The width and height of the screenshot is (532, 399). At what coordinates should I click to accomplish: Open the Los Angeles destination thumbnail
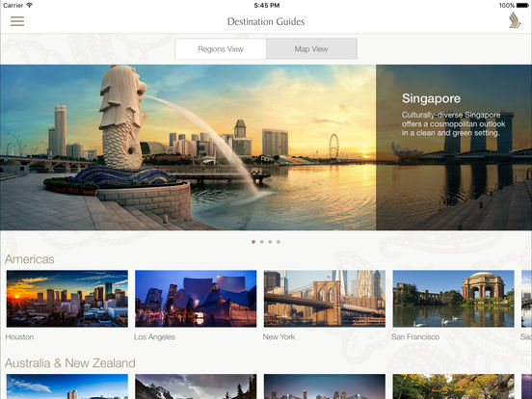tap(196, 299)
